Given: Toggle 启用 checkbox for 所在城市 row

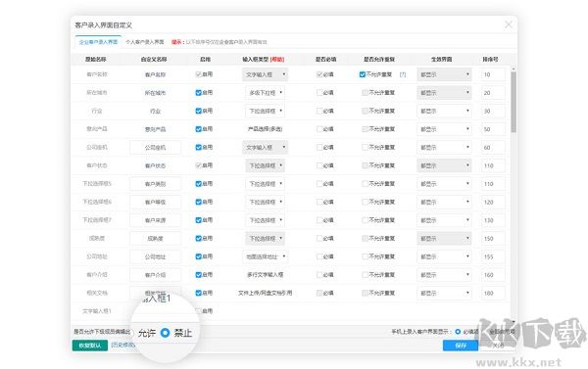Looking at the screenshot, I should point(199,93).
